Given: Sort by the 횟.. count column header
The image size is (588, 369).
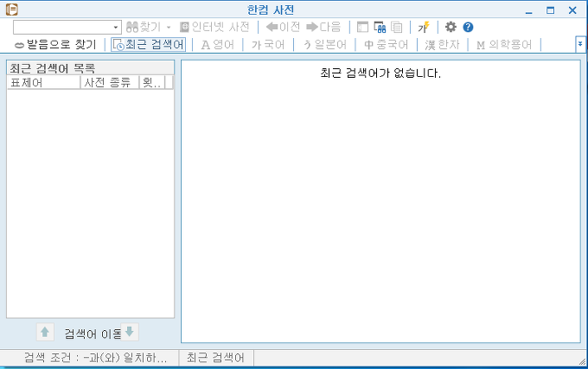Looking at the screenshot, I should click(152, 82).
